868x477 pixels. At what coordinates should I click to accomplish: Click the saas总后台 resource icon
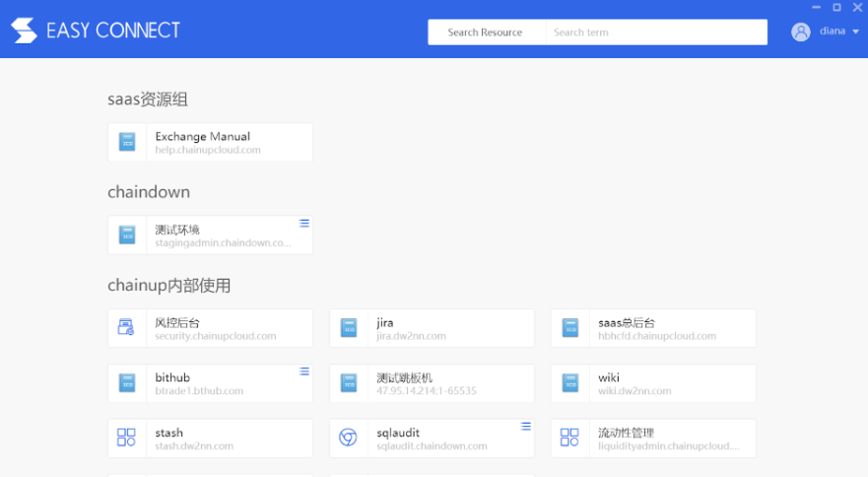[570, 328]
